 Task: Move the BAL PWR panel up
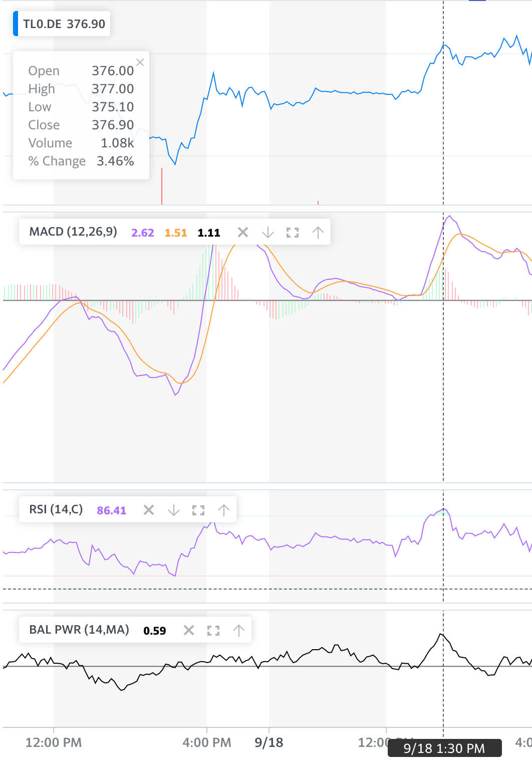tap(239, 630)
